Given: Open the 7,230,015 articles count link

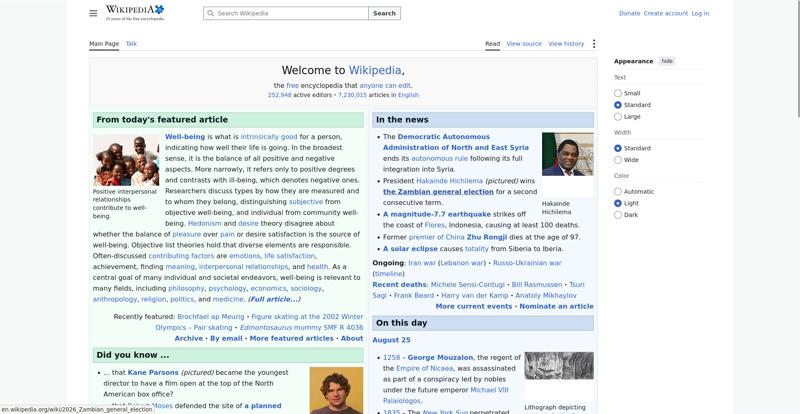Looking at the screenshot, I should [x=352, y=95].
